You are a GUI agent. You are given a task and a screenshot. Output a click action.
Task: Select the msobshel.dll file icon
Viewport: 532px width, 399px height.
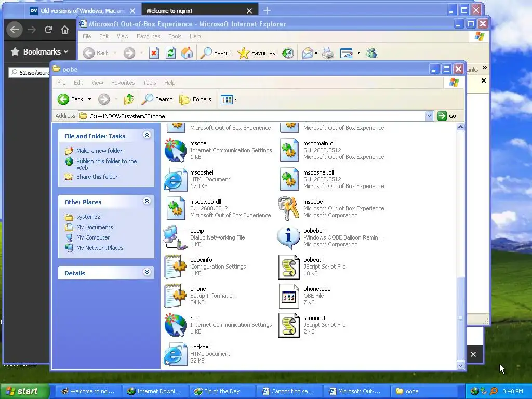tap(289, 179)
